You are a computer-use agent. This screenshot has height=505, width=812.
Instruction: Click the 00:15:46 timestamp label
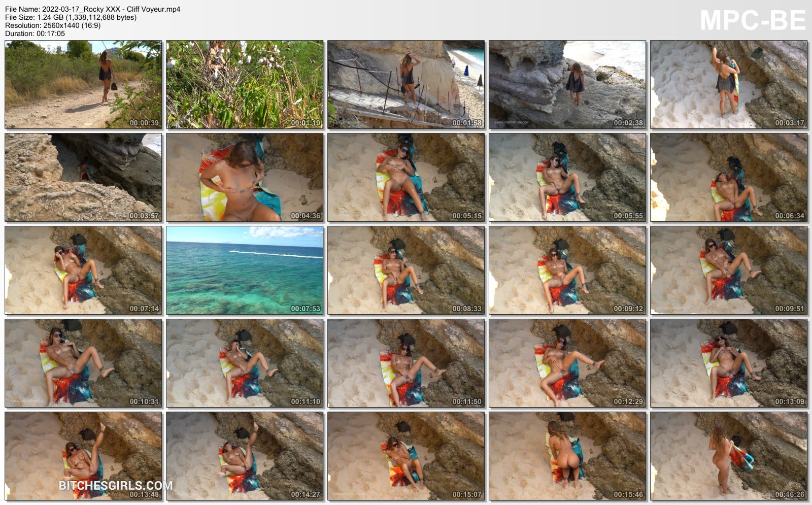pyautogui.click(x=628, y=494)
